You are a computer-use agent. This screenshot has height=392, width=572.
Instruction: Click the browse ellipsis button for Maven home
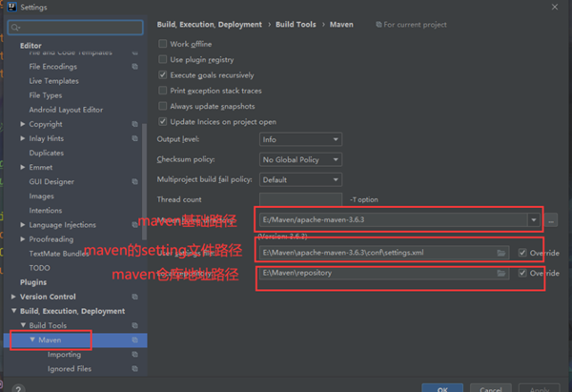coord(551,220)
